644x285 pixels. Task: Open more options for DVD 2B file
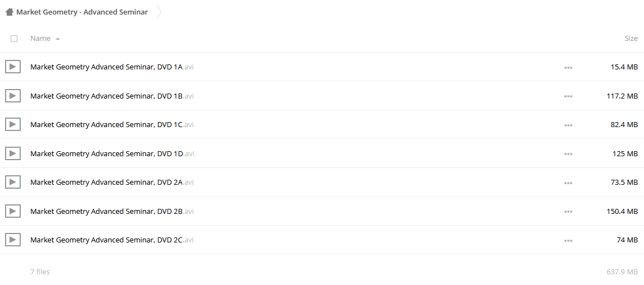568,212
